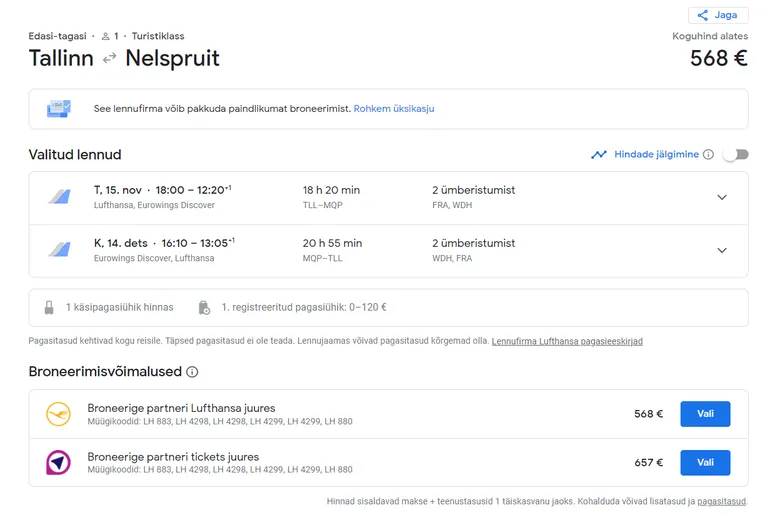Click the flexible booking ticket icon

point(59,108)
